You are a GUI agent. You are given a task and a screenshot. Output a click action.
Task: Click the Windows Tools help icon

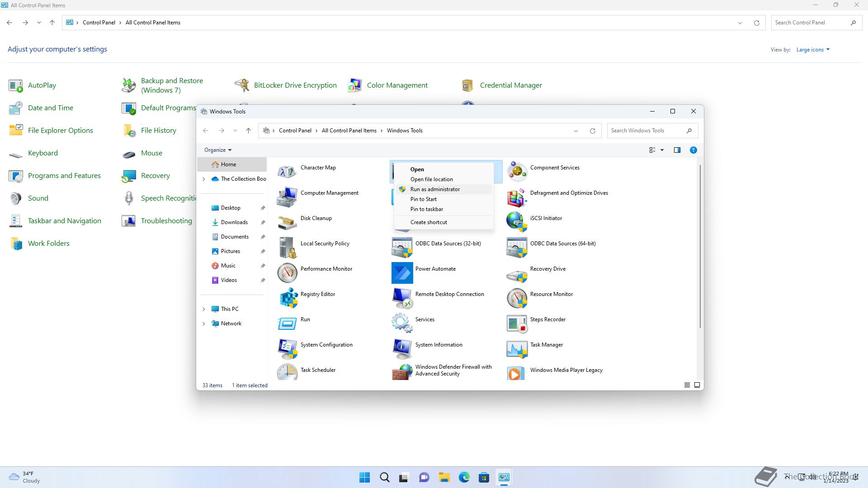[x=693, y=150]
